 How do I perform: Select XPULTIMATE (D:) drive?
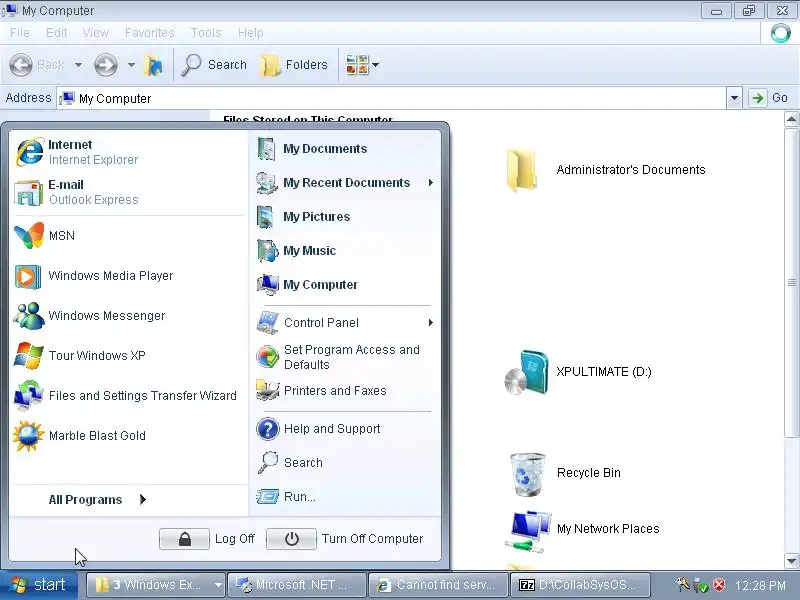(x=578, y=372)
